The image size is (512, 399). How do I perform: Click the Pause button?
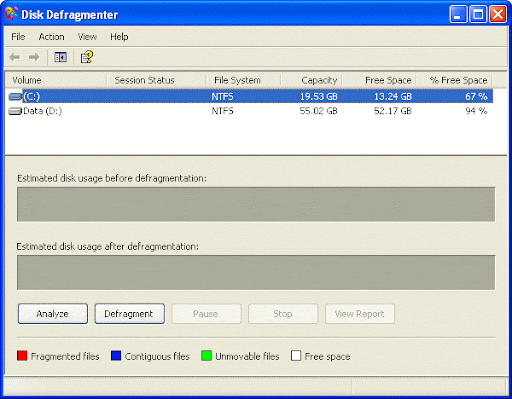206,314
